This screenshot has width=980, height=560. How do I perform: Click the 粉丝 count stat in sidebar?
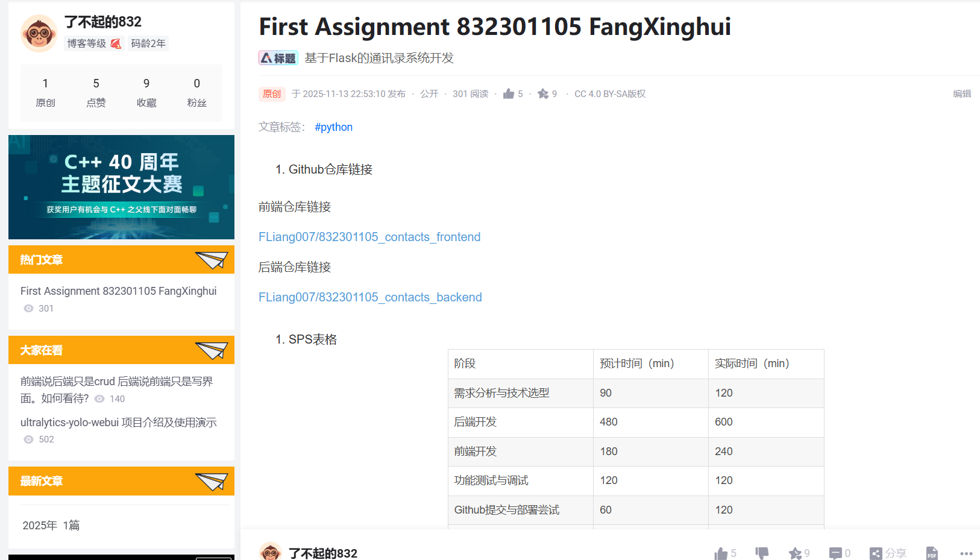click(x=196, y=93)
